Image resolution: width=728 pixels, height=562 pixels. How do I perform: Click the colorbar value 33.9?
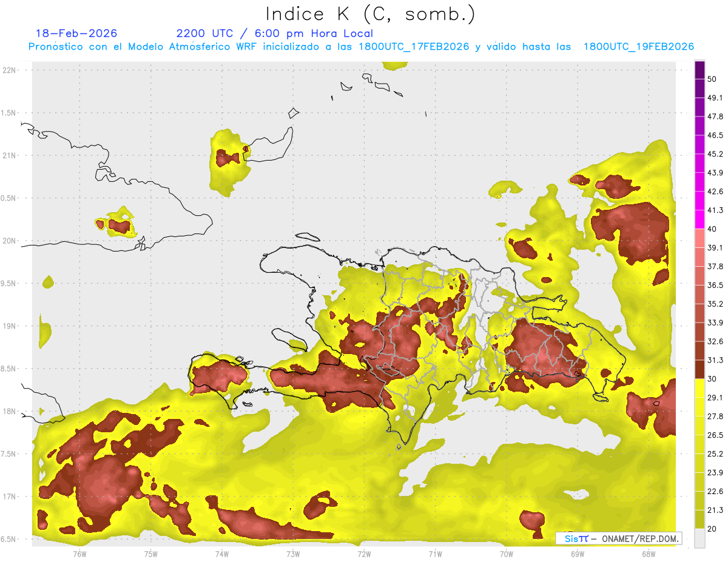715,323
